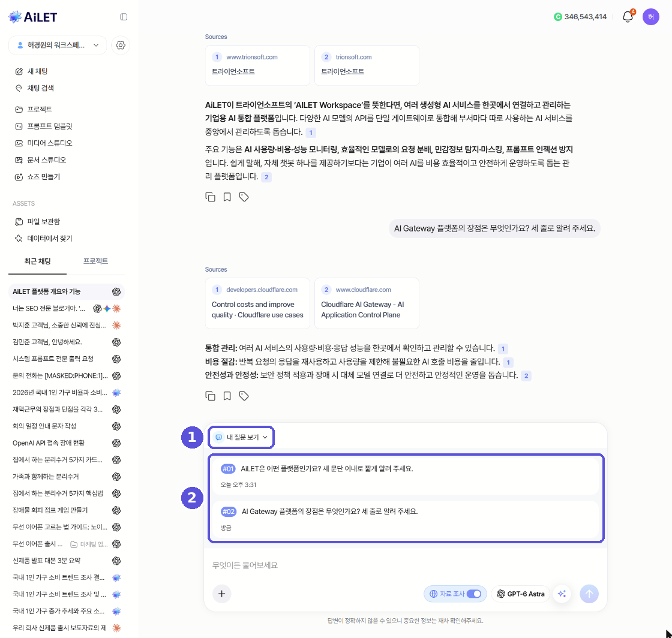The height and width of the screenshot is (638, 672).
Task: Open chat '신제품 발표 대본 3분 요약'
Action: 67,561
